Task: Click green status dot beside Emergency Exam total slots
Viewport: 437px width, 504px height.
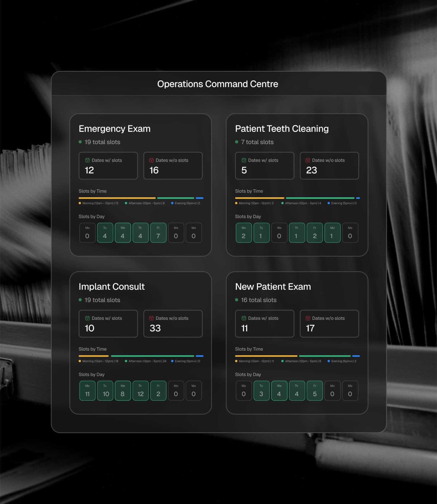Action: pyautogui.click(x=80, y=142)
